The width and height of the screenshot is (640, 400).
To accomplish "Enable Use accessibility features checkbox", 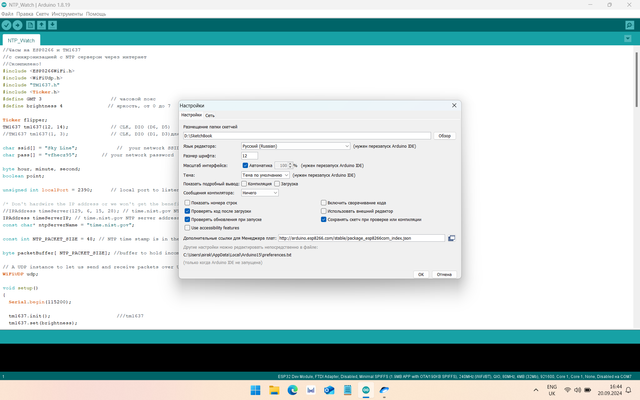I will pos(187,228).
